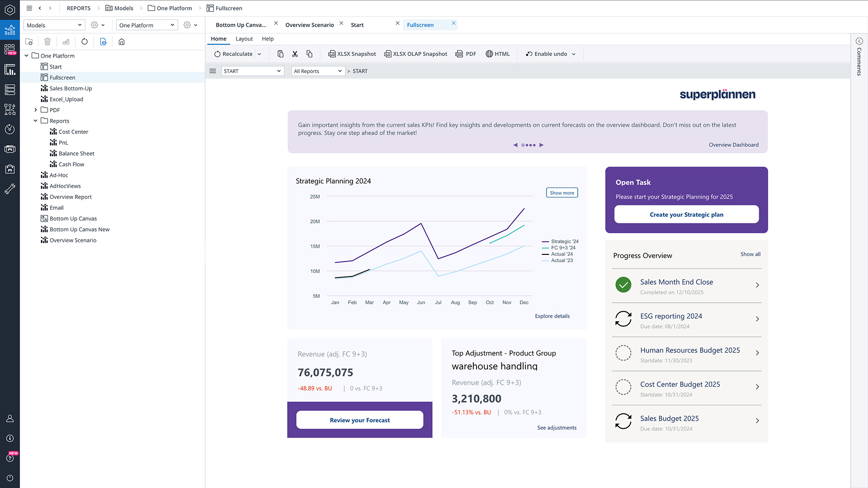Select the new folder icon above the tree
This screenshot has width=868, height=488.
point(29,42)
